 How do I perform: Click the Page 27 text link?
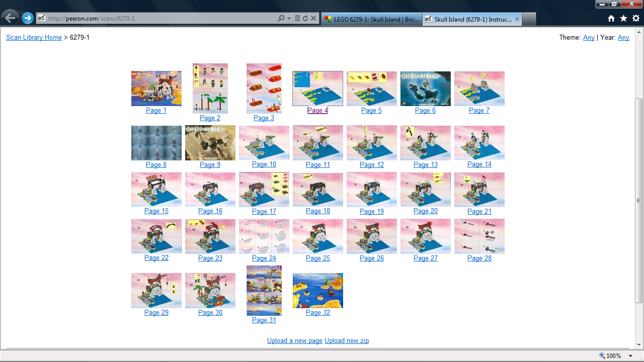point(426,258)
